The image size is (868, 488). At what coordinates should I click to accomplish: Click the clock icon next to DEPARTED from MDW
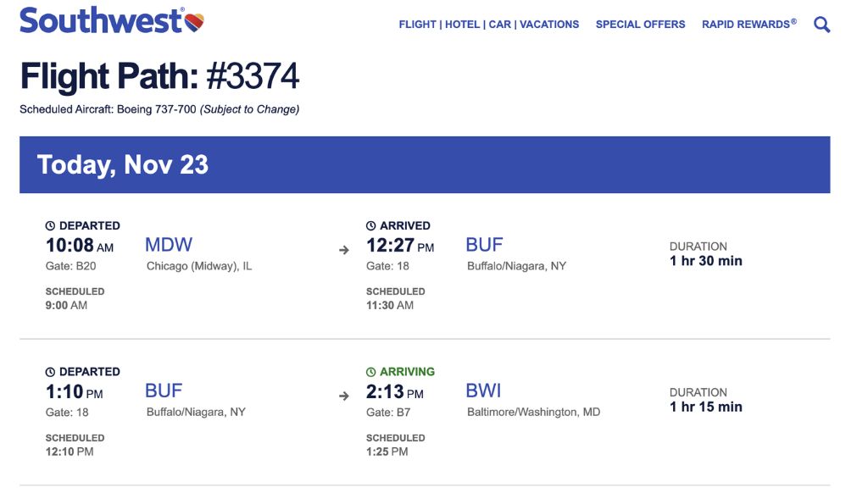click(x=52, y=225)
